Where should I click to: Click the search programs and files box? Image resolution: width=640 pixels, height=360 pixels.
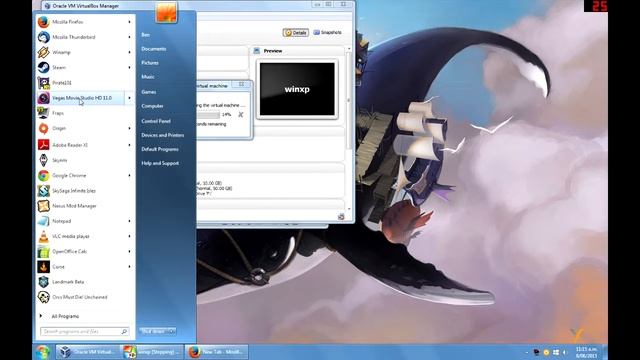[84, 331]
